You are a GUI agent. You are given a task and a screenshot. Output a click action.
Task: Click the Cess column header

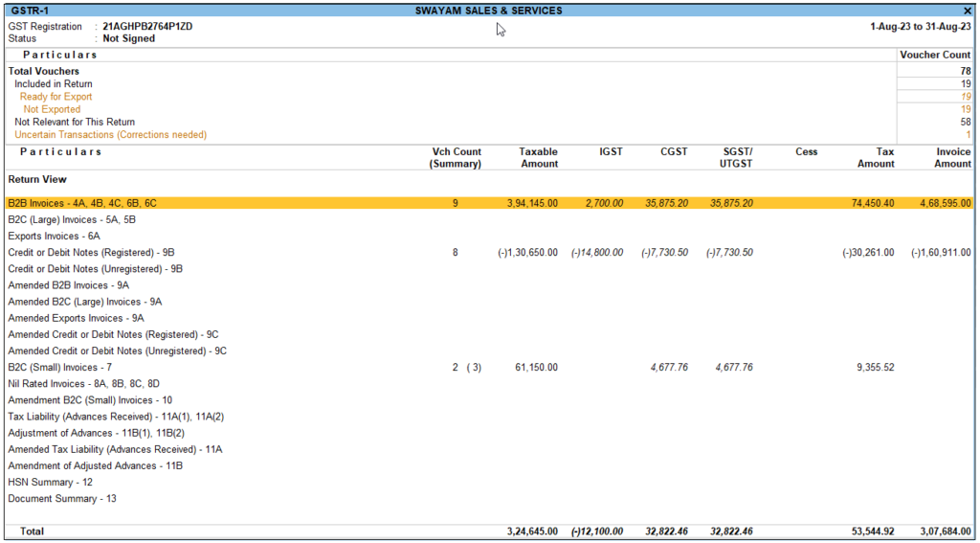806,151
